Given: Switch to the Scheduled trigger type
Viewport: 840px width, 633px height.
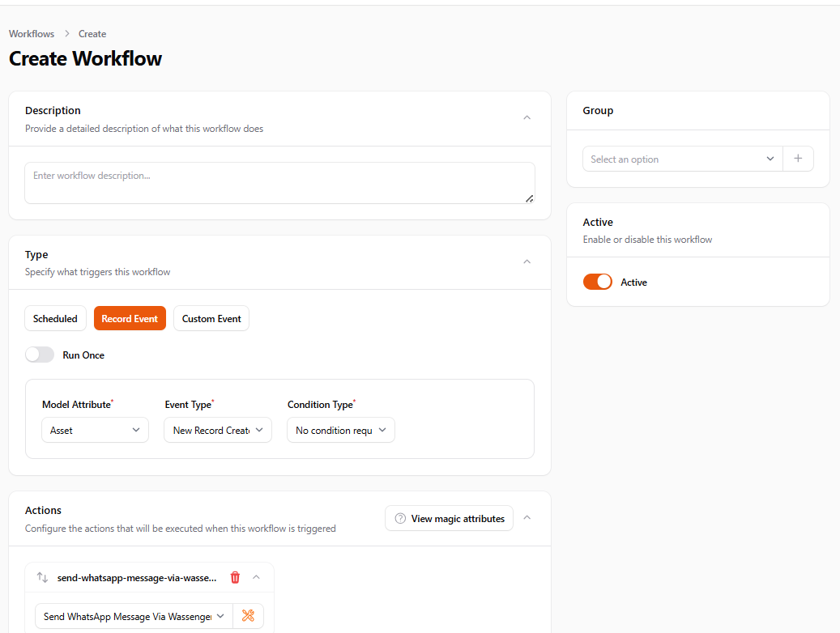Looking at the screenshot, I should click(x=55, y=318).
